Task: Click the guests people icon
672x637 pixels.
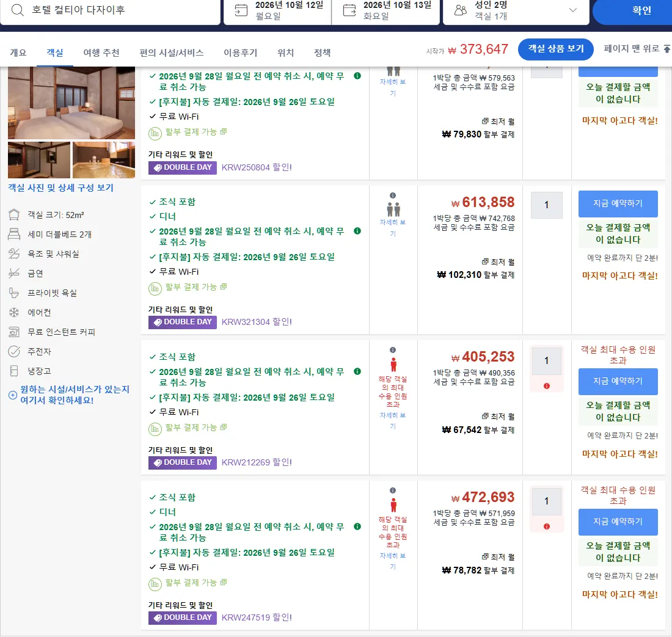Action: pyautogui.click(x=460, y=10)
